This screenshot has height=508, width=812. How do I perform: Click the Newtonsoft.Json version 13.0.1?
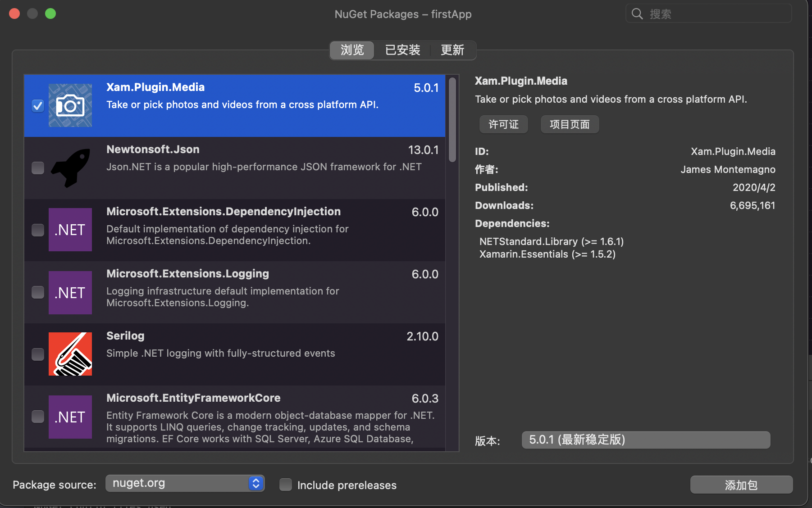pos(423,150)
